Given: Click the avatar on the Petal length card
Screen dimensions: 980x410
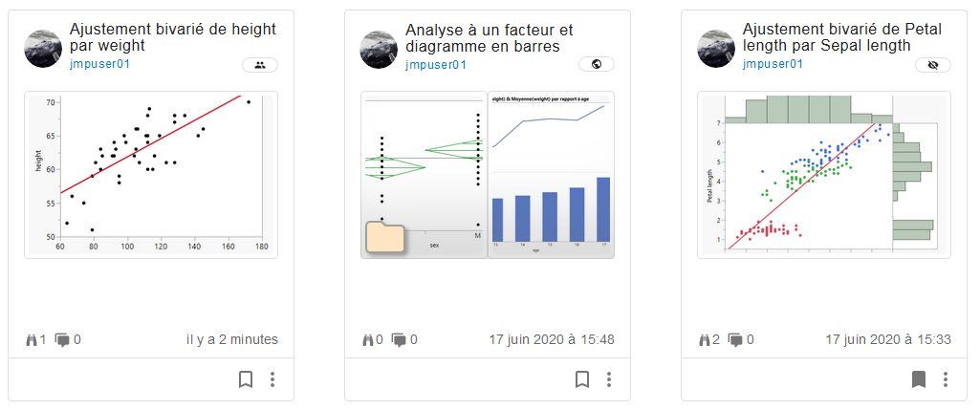Looking at the screenshot, I should click(x=715, y=49).
